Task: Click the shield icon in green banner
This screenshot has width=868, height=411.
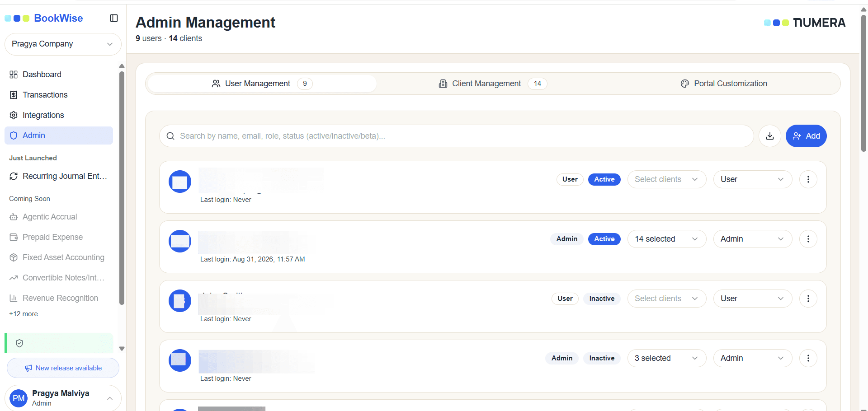Action: tap(19, 343)
